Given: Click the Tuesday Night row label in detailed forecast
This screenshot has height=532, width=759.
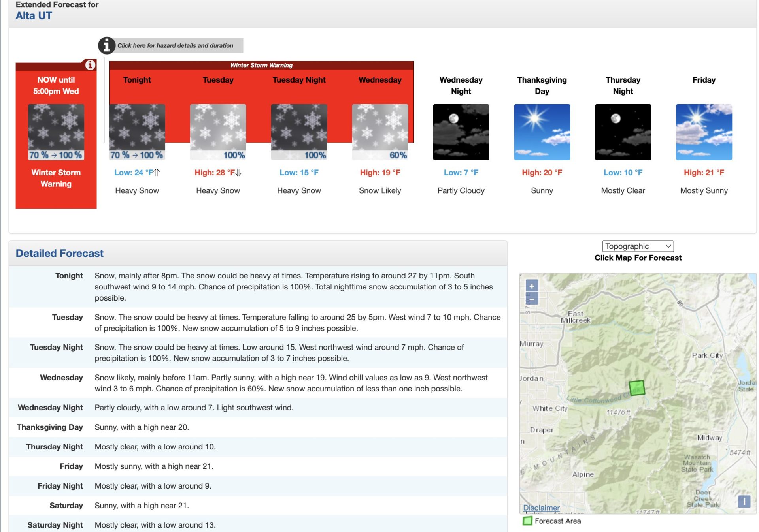Looking at the screenshot, I should coord(56,347).
